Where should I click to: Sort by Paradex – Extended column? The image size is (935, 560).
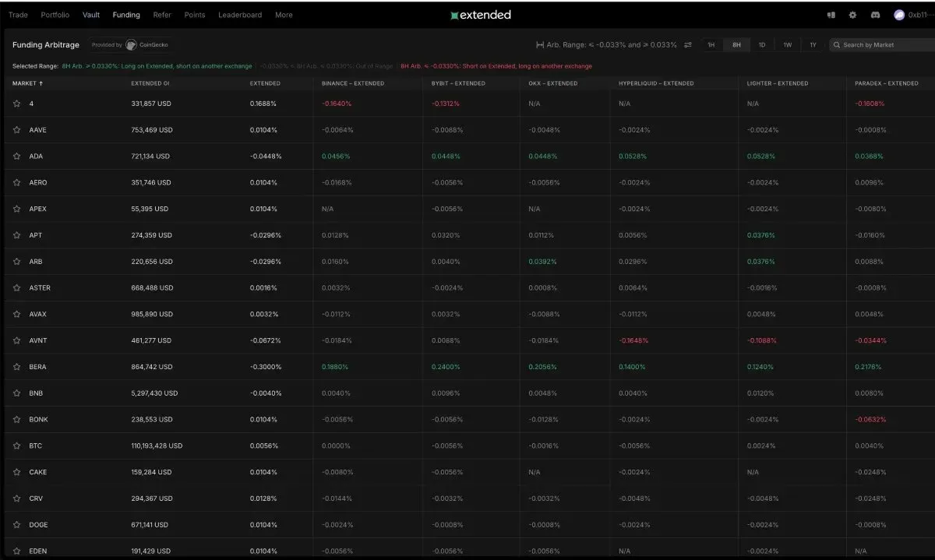[887, 83]
